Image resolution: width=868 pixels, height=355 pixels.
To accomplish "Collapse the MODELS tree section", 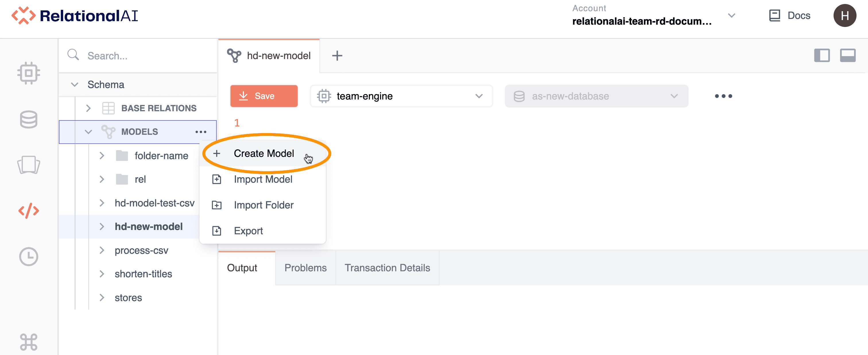I will tap(88, 132).
